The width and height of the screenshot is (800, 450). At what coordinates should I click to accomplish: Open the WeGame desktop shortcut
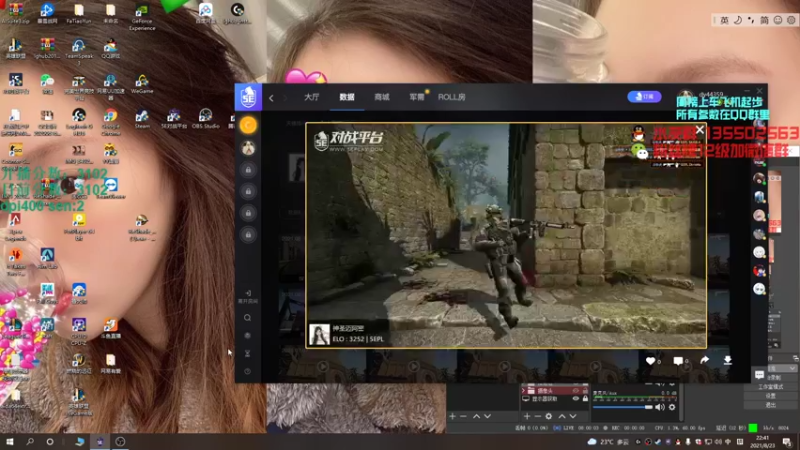142,84
